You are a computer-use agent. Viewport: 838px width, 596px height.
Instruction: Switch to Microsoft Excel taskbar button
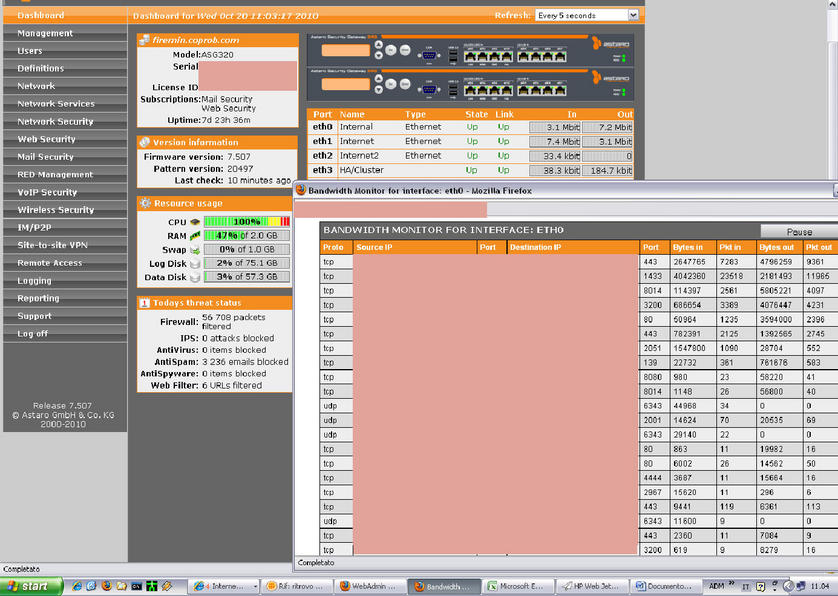pyautogui.click(x=518, y=586)
